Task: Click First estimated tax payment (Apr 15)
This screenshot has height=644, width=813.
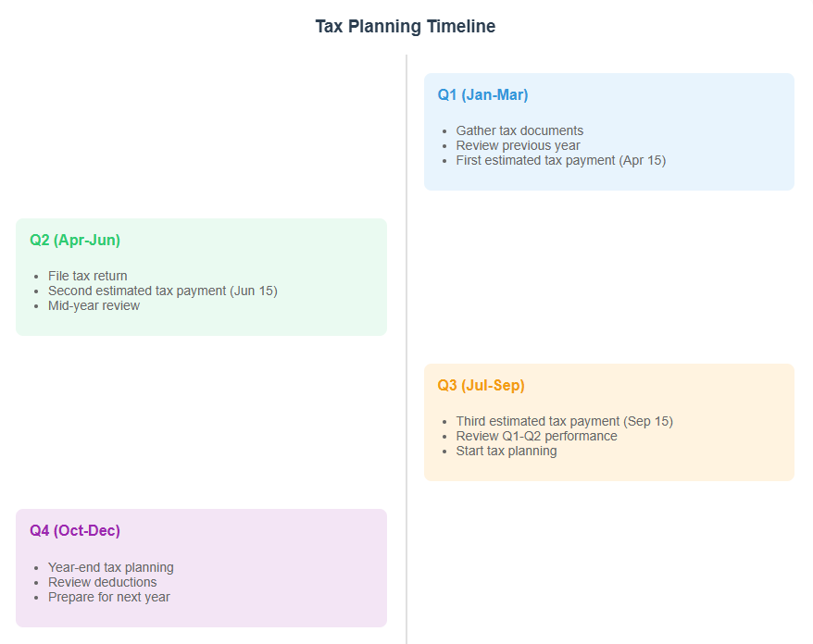Action: point(560,161)
